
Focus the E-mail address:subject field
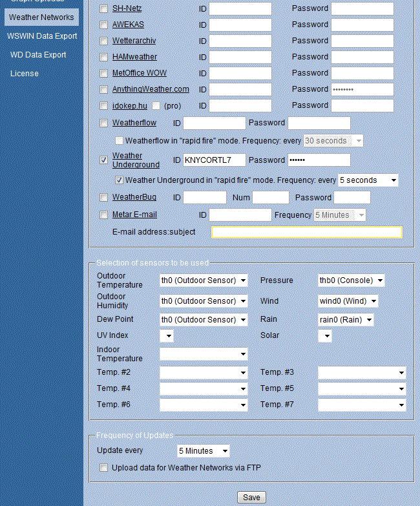pyautogui.click(x=307, y=233)
